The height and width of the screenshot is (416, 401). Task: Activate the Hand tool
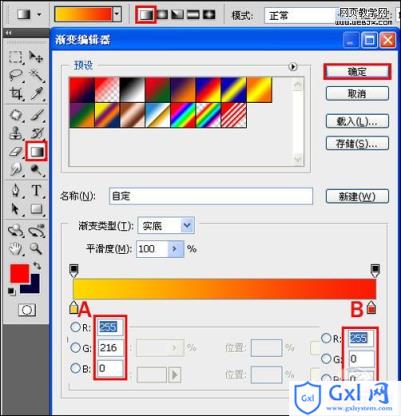click(15, 248)
